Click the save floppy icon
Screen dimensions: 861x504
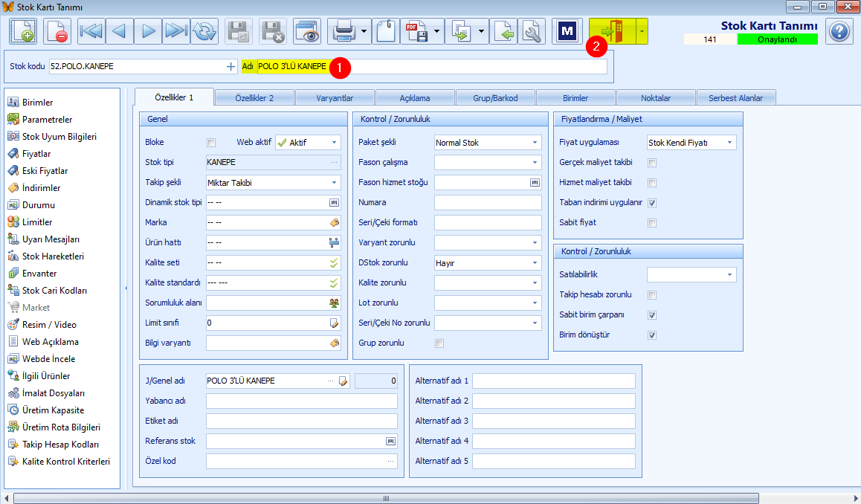pos(239,31)
